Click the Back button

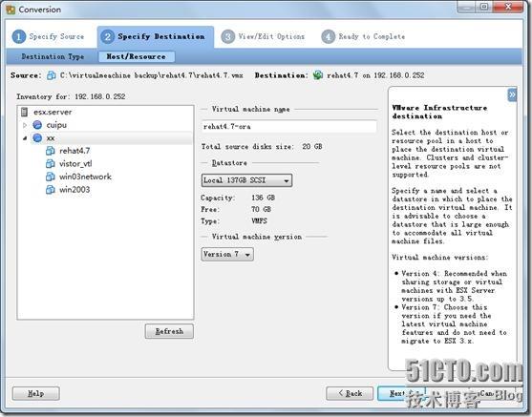tap(350, 393)
